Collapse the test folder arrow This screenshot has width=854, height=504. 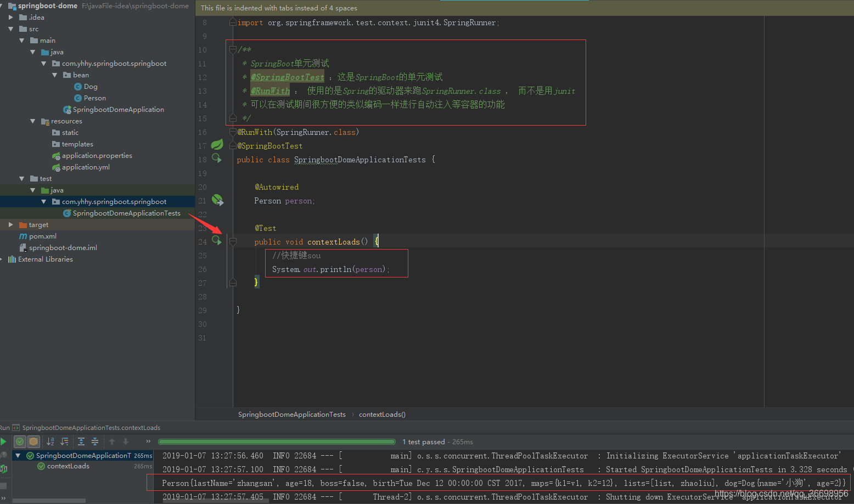point(22,178)
